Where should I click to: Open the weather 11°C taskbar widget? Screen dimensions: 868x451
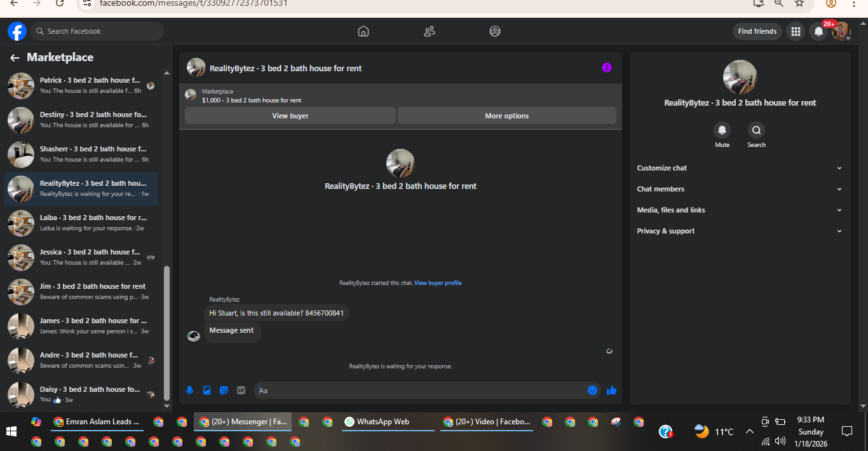coord(714,432)
